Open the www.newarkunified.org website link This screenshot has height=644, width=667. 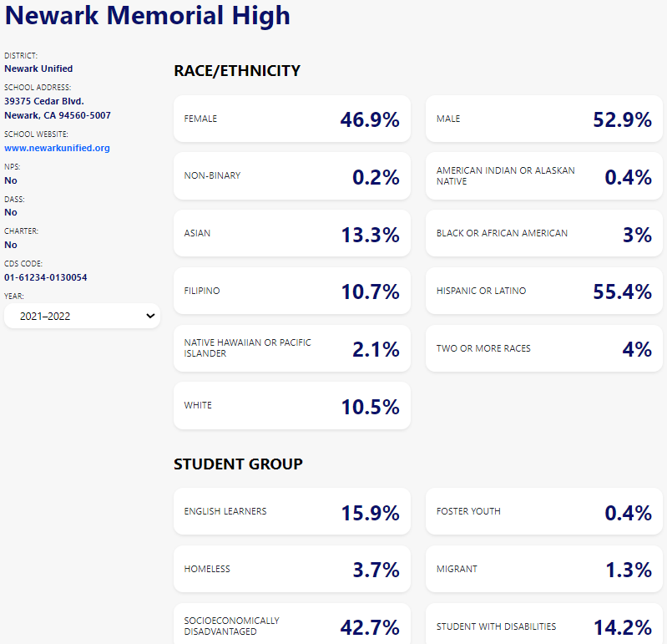coord(57,148)
